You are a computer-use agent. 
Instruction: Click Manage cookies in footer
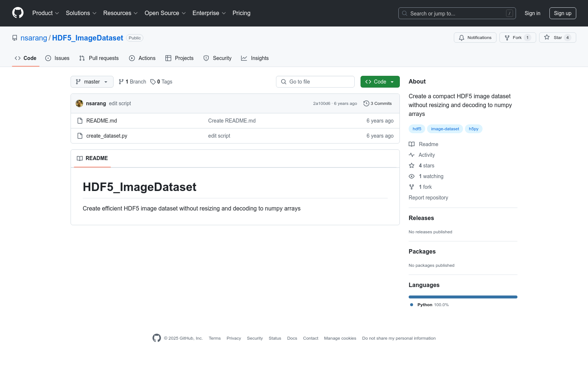[340, 339]
